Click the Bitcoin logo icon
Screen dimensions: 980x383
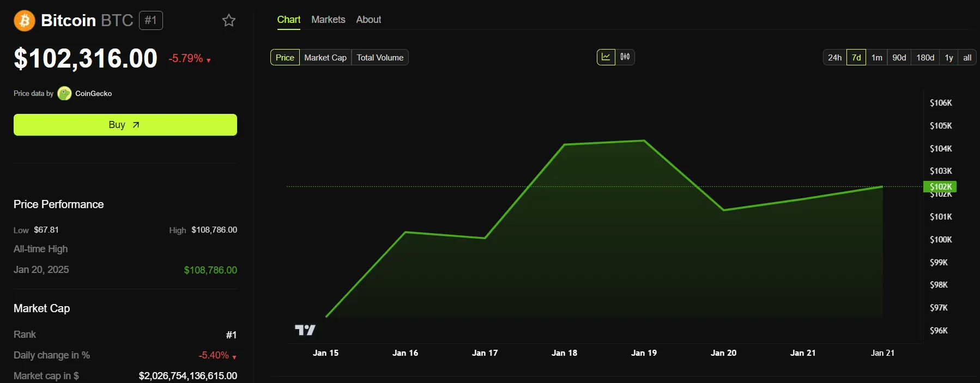[24, 21]
